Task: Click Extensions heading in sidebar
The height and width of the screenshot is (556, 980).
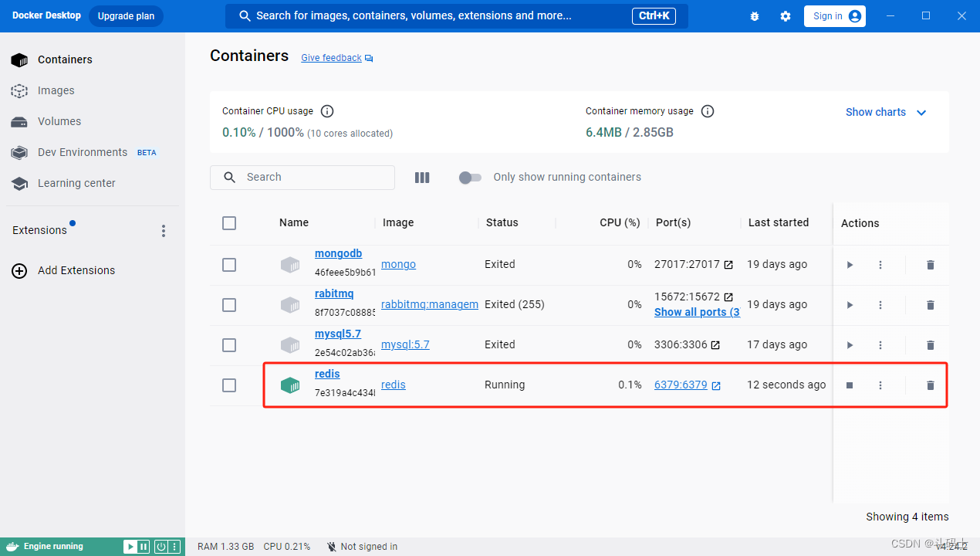Action: click(39, 230)
